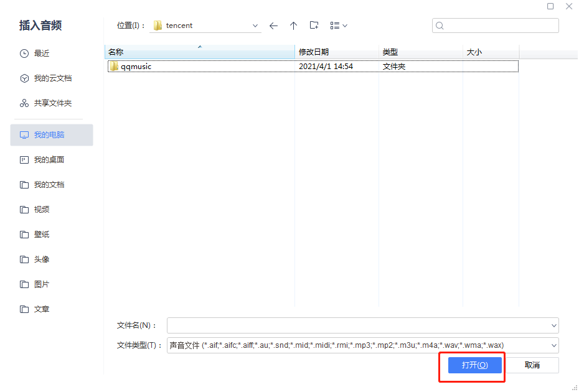Click the 打开 button

pos(474,365)
